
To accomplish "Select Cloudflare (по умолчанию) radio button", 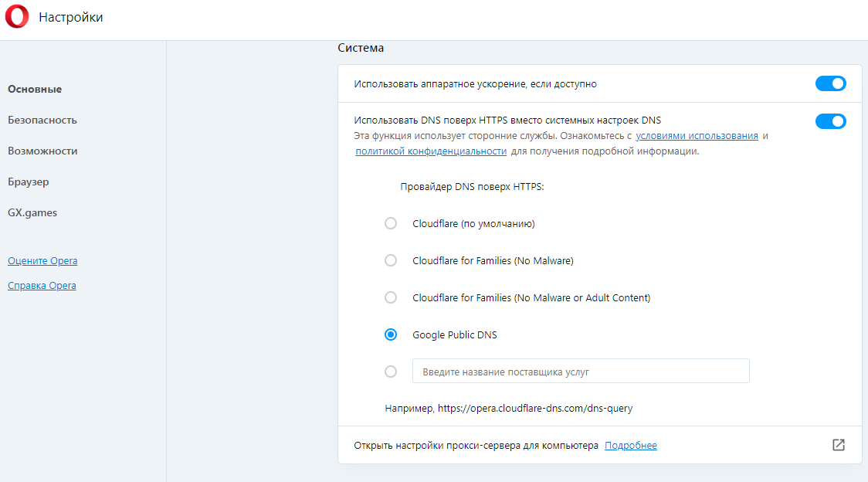I will tap(391, 223).
